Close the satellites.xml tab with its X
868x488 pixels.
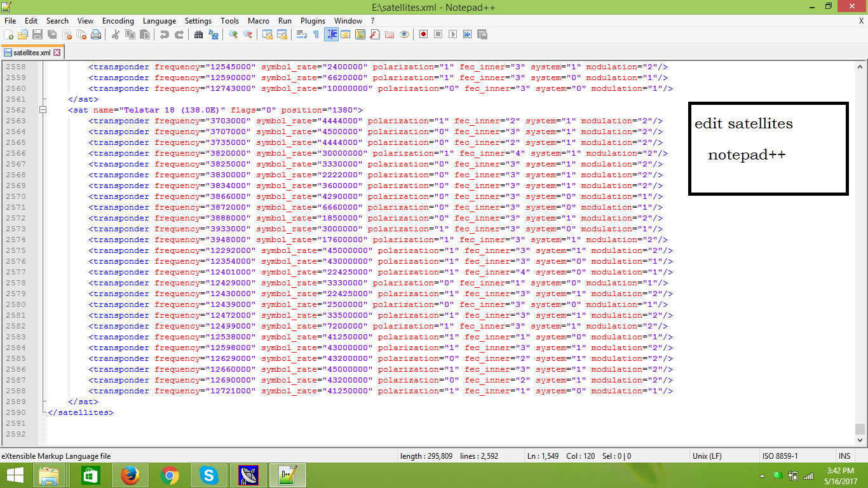(x=57, y=53)
